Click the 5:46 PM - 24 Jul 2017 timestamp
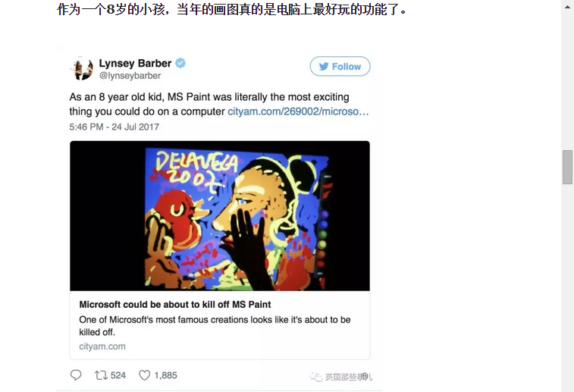This screenshot has height=392, width=574. [x=114, y=127]
